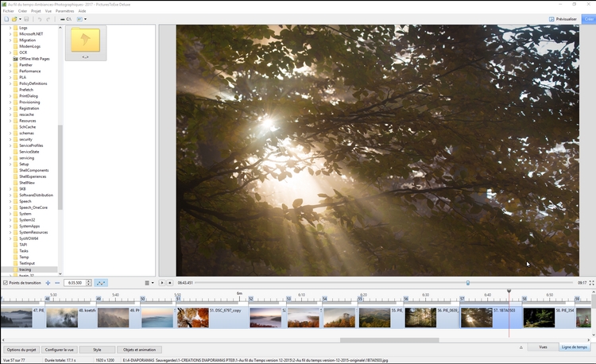
Task: Add a transition point with plus icon
Action: (x=48, y=283)
